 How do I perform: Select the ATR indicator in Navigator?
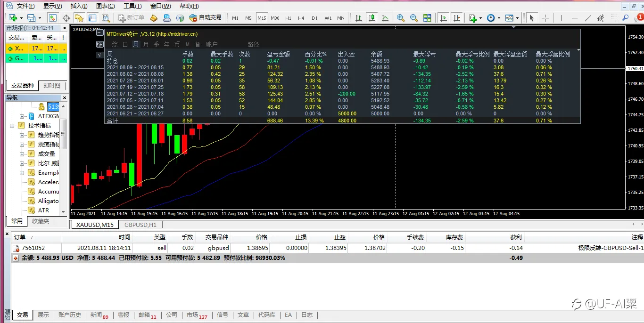click(43, 210)
